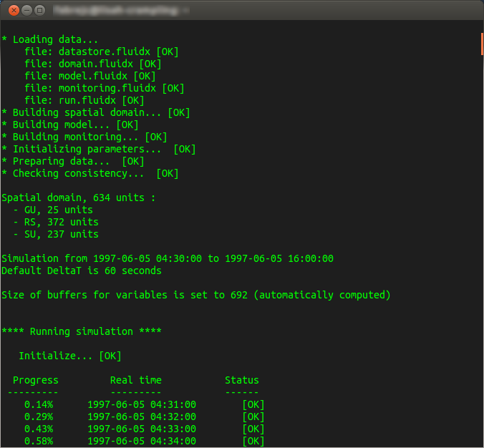The image size is (484, 448).
Task: Click the Building spatial domain line
Action: (x=96, y=112)
